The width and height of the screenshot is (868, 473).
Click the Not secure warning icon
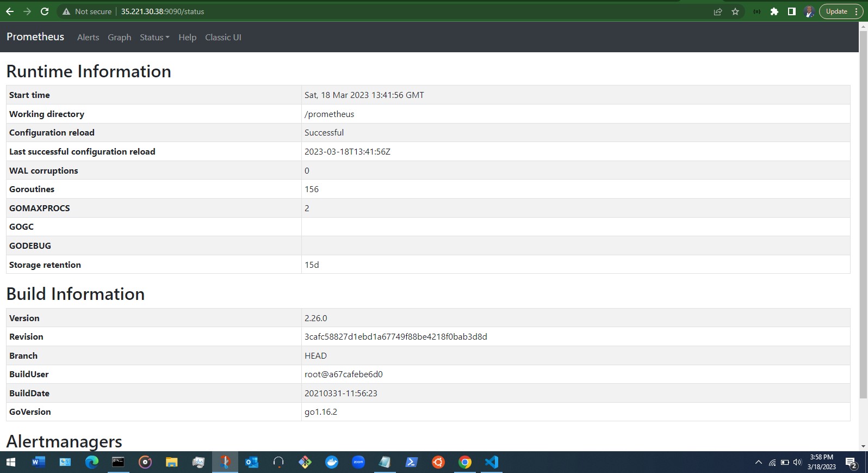tap(66, 11)
